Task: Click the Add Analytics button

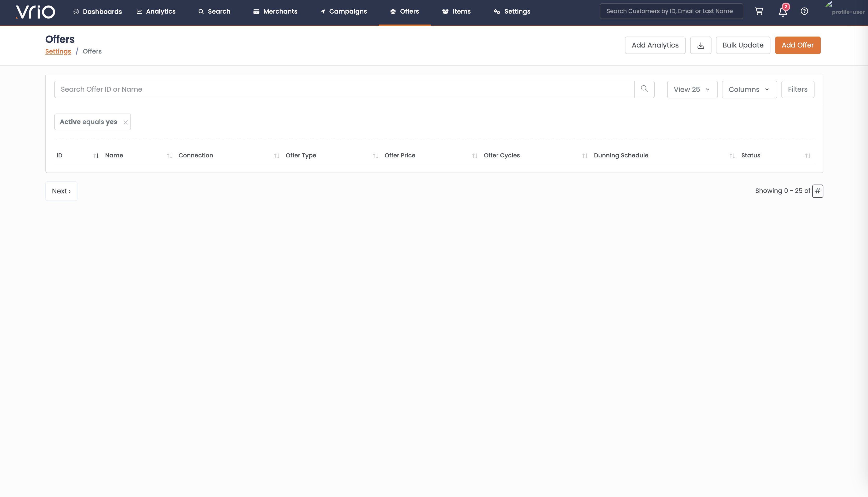Action: (x=655, y=45)
